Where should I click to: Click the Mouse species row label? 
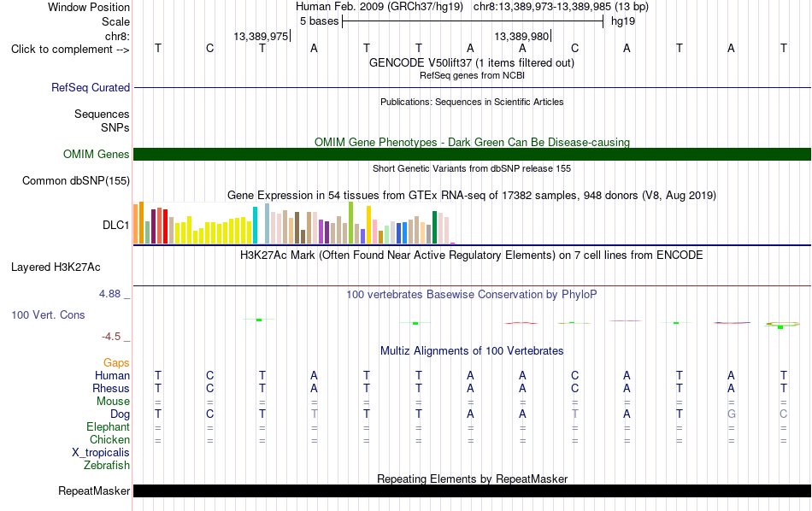(x=113, y=402)
